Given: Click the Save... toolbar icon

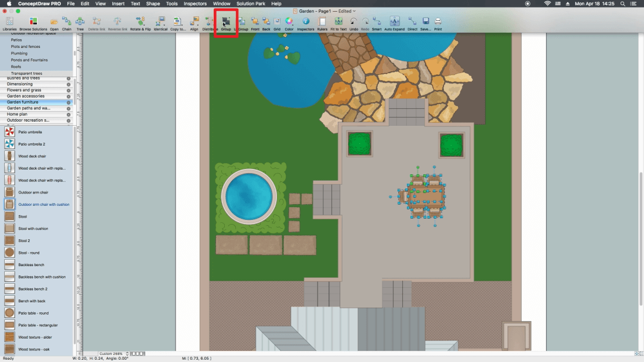Looking at the screenshot, I should point(426,23).
